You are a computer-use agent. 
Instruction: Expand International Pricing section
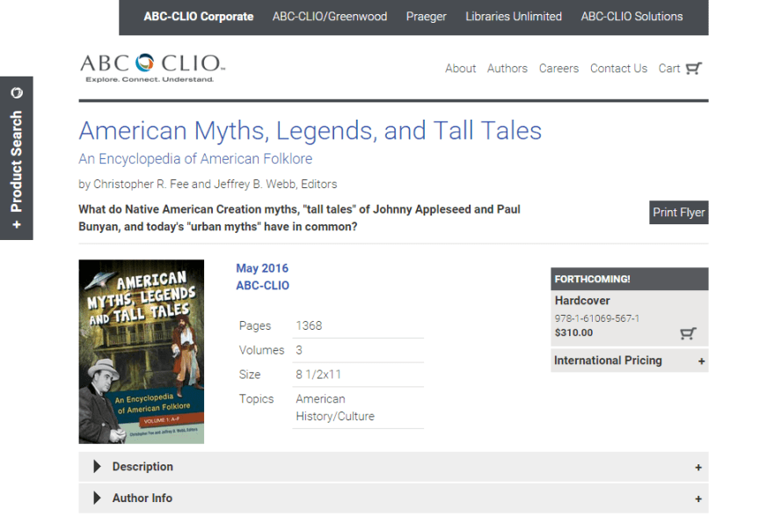tap(701, 361)
